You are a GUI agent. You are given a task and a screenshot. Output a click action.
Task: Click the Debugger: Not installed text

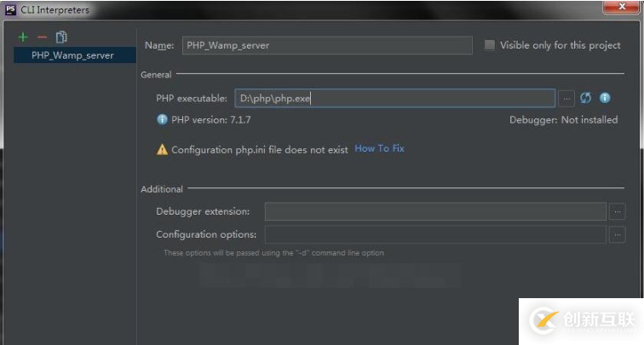click(564, 120)
